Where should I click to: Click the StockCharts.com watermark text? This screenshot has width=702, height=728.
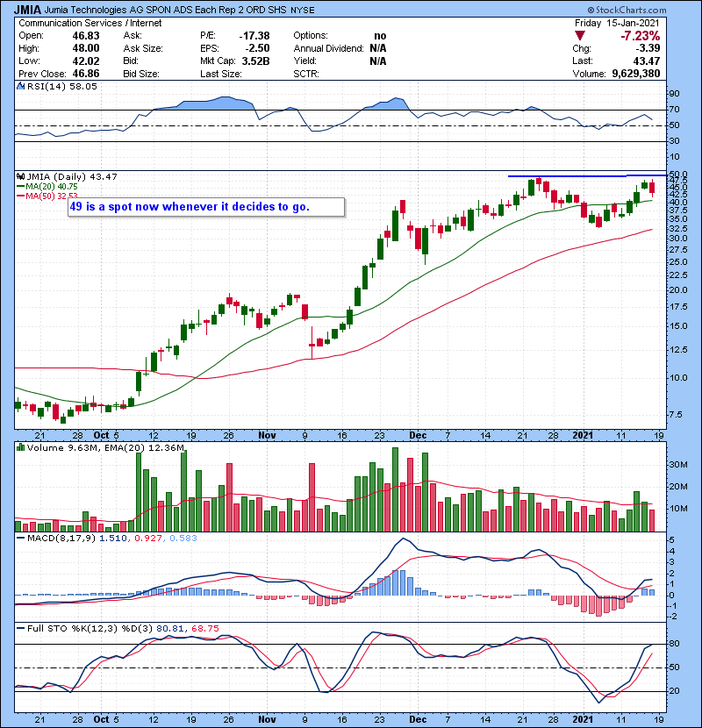(627, 10)
